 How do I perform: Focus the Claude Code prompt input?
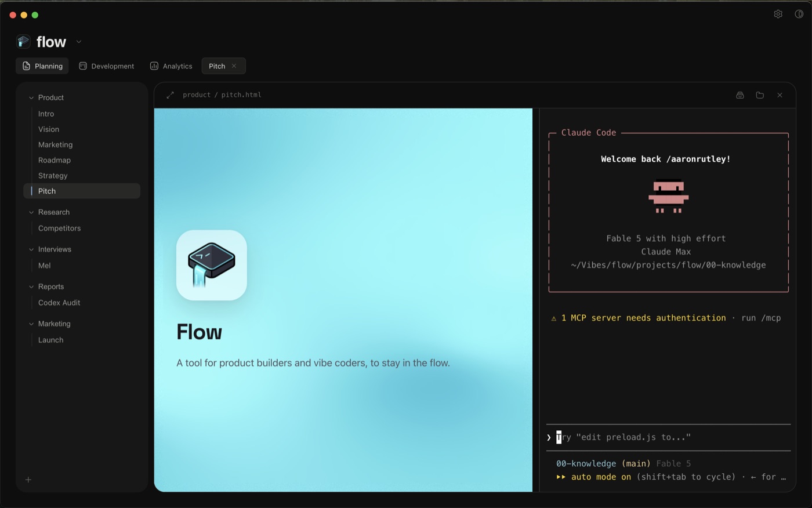[668, 437]
